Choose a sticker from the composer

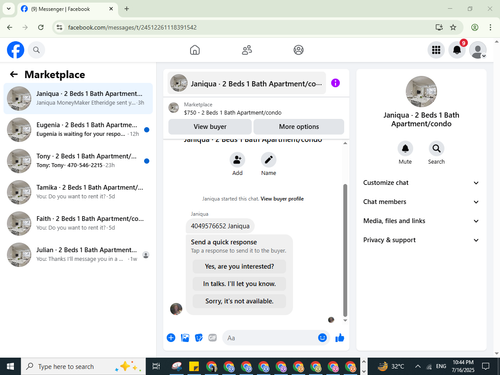(x=199, y=338)
